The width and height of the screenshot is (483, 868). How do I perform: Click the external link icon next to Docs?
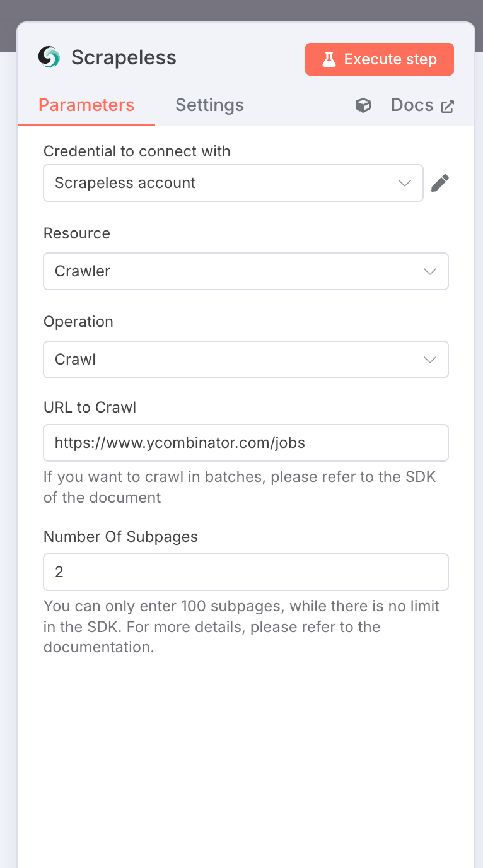(447, 107)
